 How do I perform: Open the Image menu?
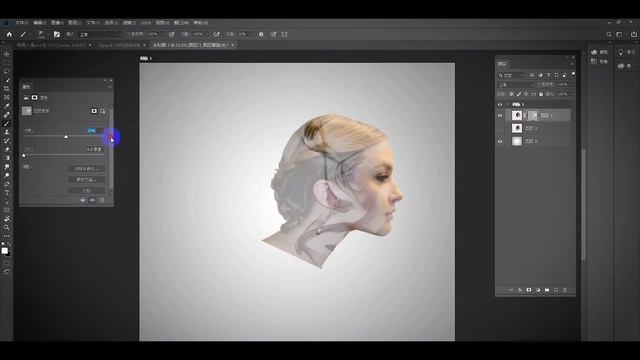tap(57, 23)
